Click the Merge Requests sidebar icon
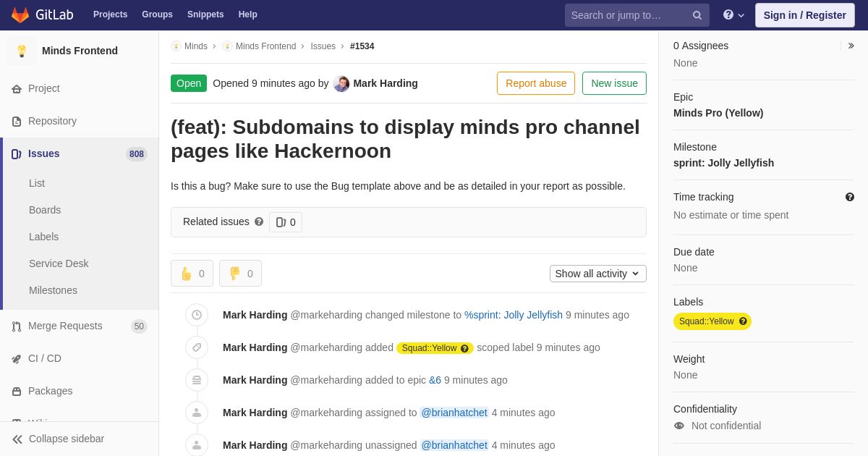 point(17,326)
